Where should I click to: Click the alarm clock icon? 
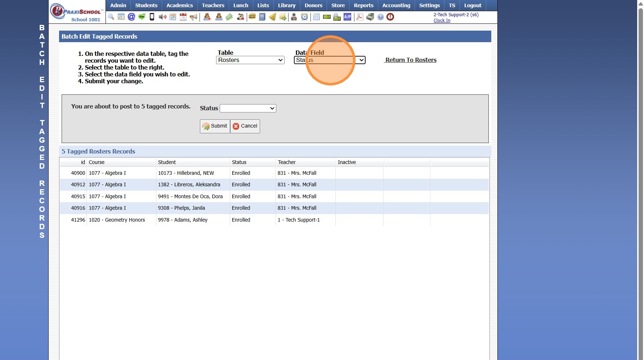(305, 17)
